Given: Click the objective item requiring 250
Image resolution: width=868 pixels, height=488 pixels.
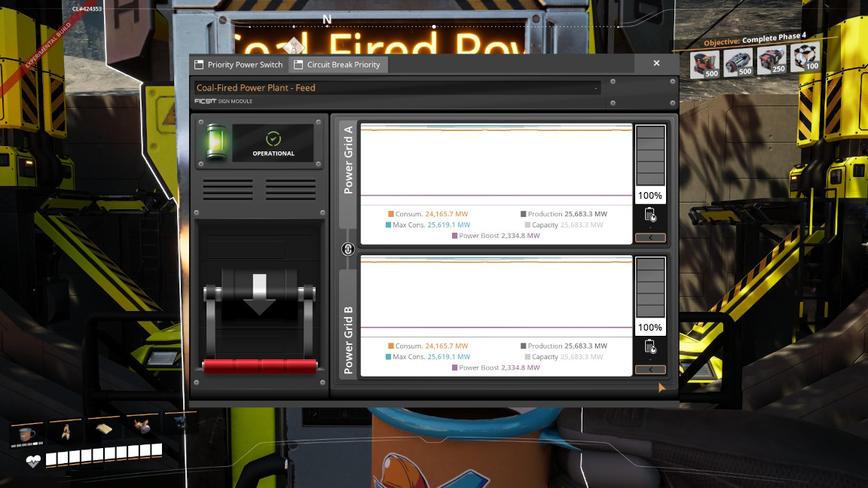Looking at the screenshot, I should click(771, 62).
